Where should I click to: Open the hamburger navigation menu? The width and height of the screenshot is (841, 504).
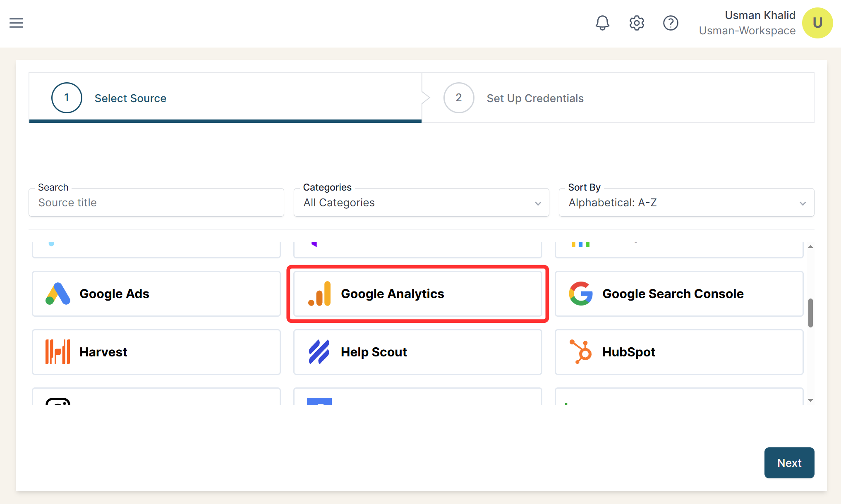[17, 23]
